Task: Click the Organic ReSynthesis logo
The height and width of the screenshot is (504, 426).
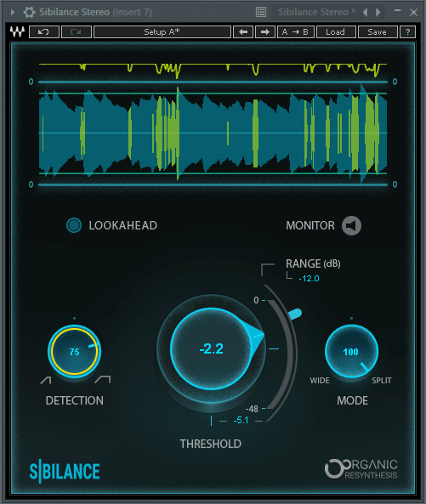Action: [361, 469]
